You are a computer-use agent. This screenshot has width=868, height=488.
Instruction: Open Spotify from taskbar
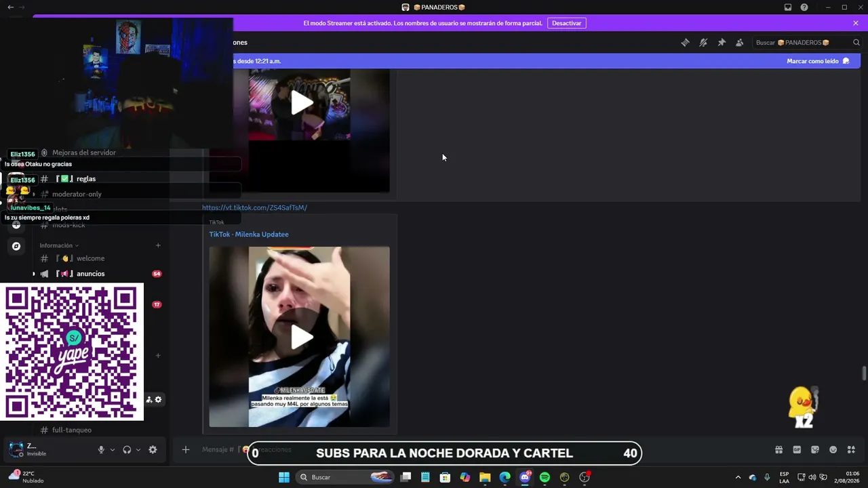pyautogui.click(x=545, y=477)
